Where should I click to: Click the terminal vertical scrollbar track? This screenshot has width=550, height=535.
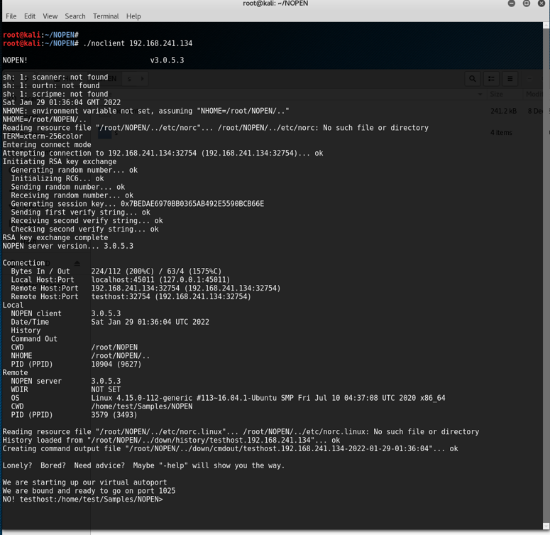546,276
